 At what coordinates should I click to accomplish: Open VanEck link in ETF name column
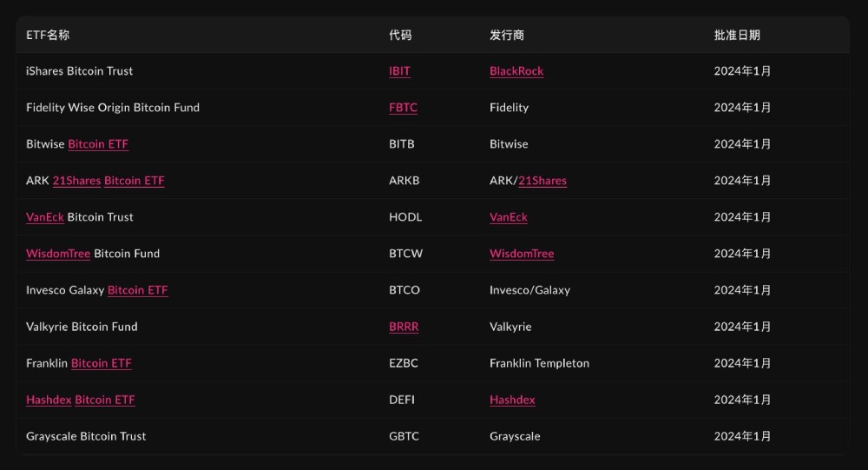45,217
